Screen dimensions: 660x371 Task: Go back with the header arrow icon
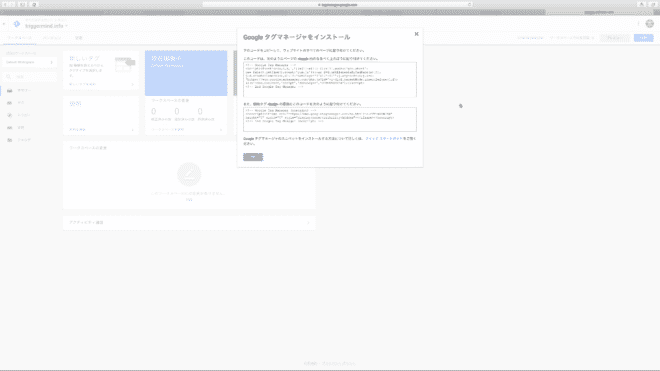pos(4,24)
